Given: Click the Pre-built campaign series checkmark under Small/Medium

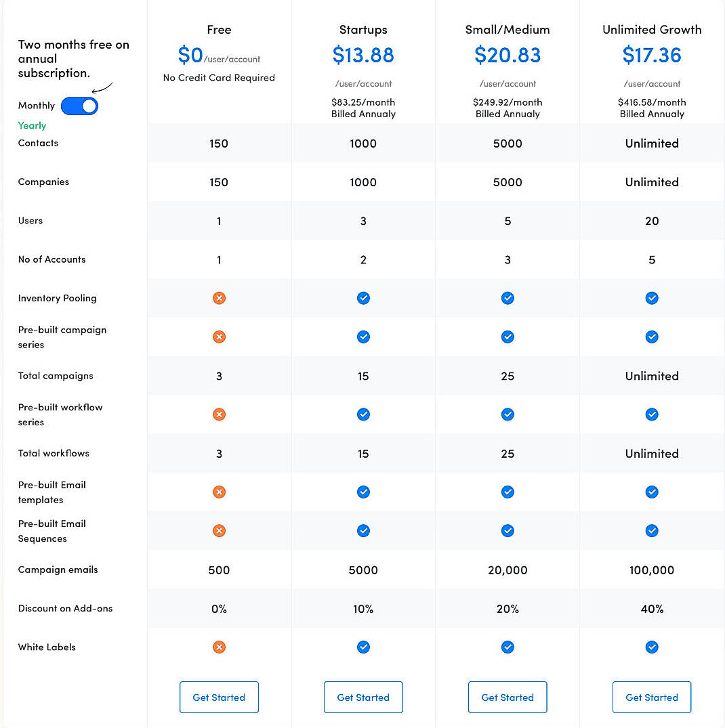Looking at the screenshot, I should pos(507,337).
